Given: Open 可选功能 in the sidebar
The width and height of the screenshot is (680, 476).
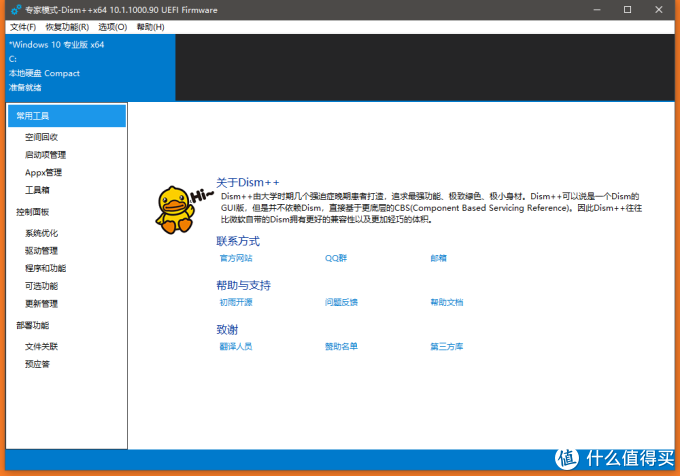Looking at the screenshot, I should click(x=41, y=286).
